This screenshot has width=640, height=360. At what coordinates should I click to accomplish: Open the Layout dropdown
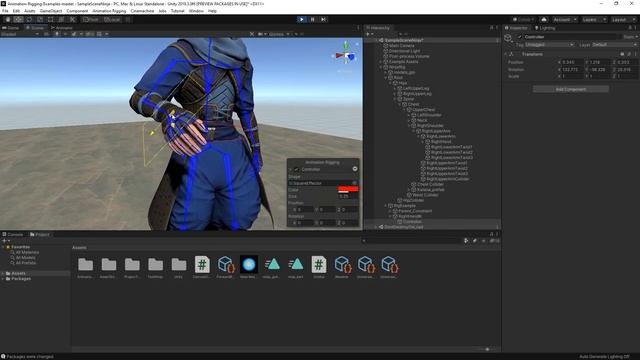[623, 19]
